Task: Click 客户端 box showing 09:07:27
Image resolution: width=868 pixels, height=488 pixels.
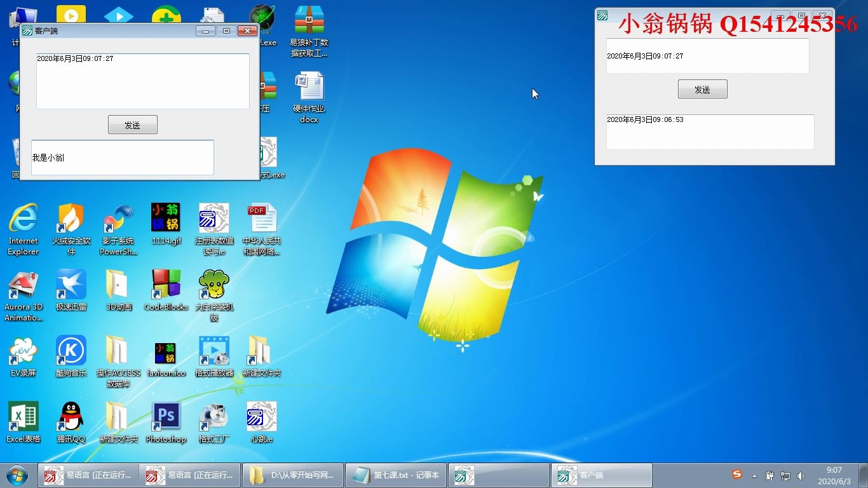Action: 143,81
